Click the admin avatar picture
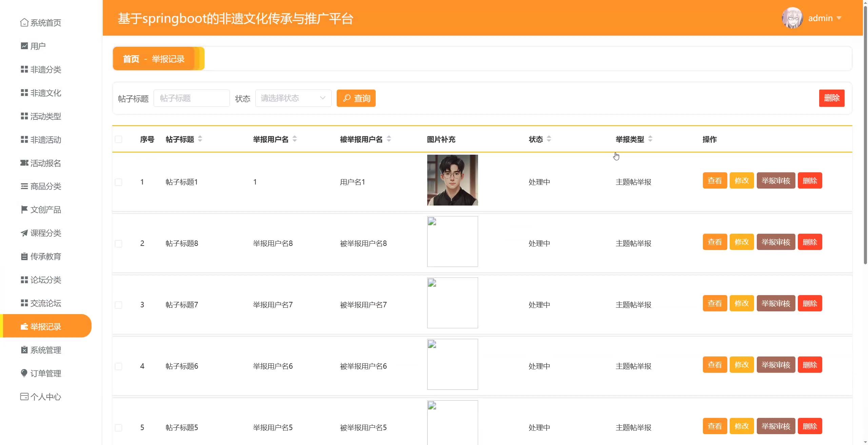Viewport: 868px width, 445px height. (792, 18)
